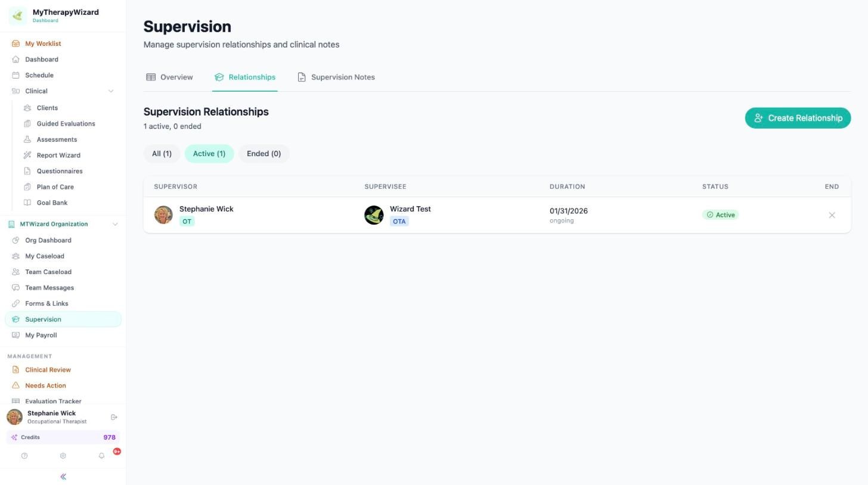Click the help question mark icon
The image size is (868, 485).
click(x=24, y=456)
